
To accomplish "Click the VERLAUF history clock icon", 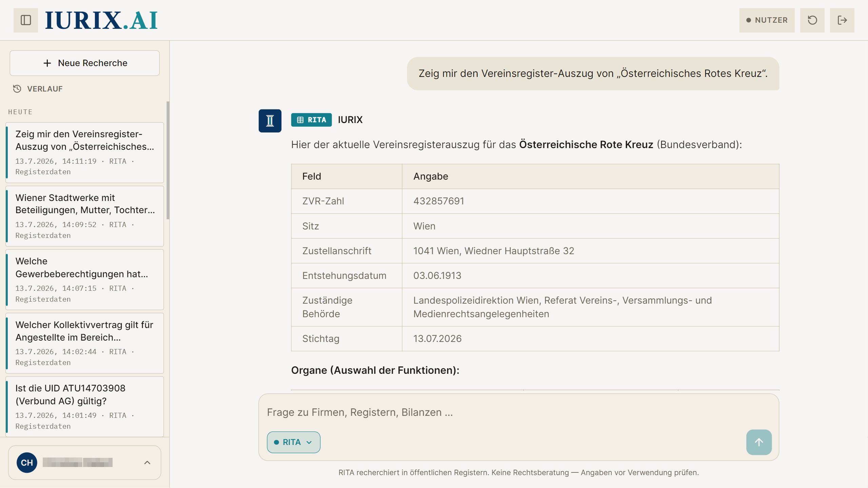I will [17, 89].
